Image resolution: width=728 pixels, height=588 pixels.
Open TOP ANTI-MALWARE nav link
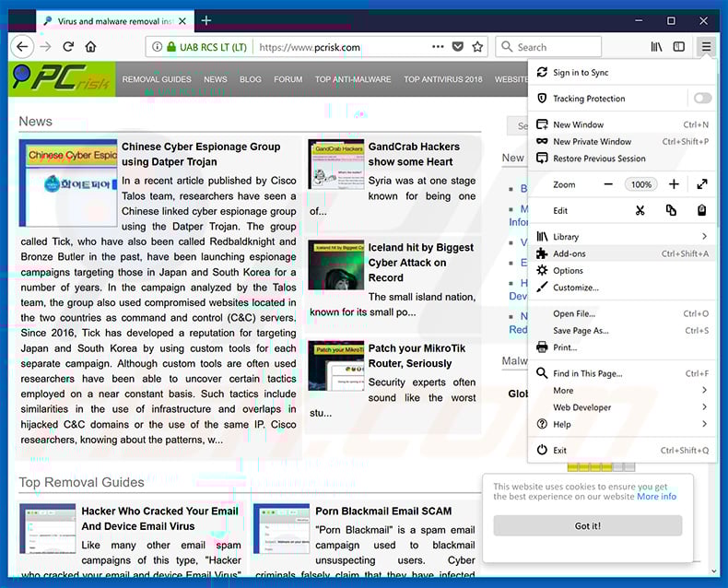coord(353,79)
